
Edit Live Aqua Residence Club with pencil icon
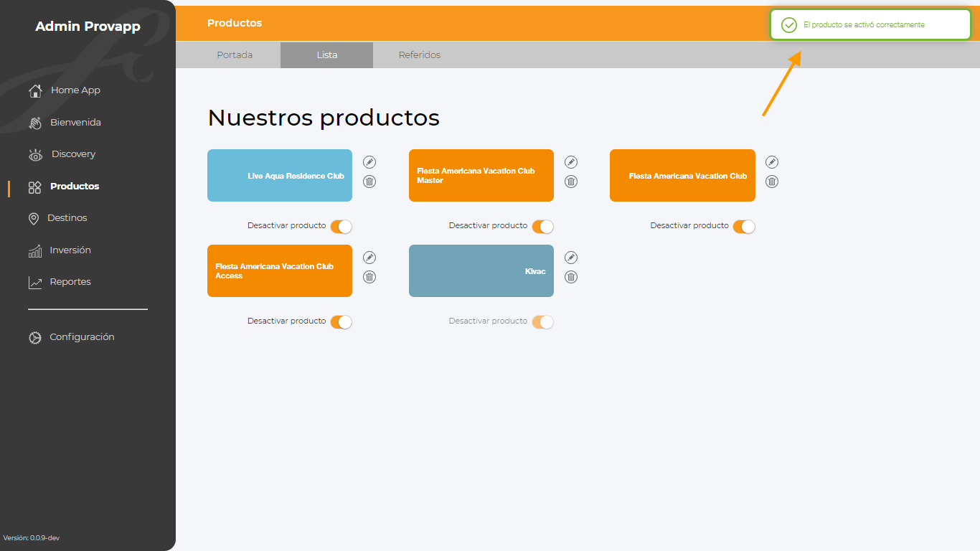coord(369,162)
